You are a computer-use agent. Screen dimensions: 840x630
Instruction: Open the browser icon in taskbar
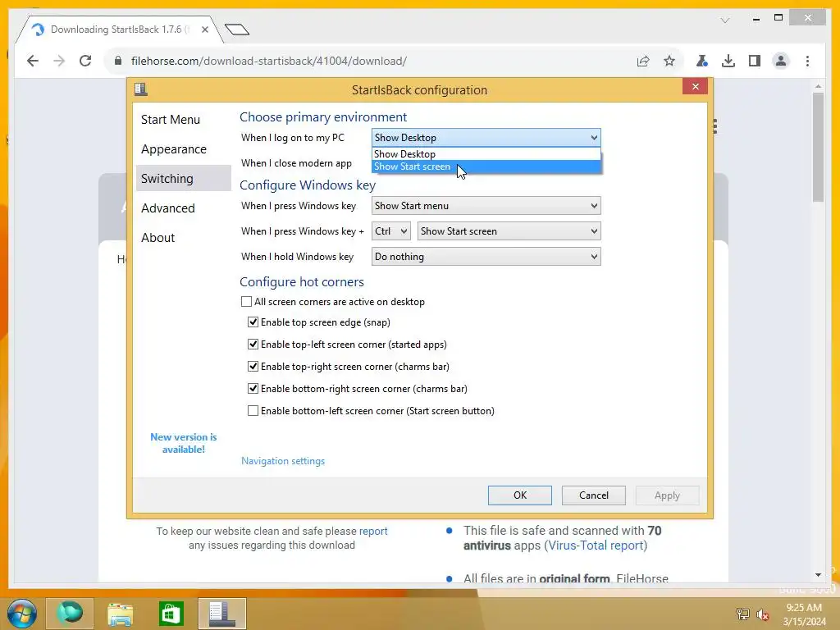[x=70, y=614]
